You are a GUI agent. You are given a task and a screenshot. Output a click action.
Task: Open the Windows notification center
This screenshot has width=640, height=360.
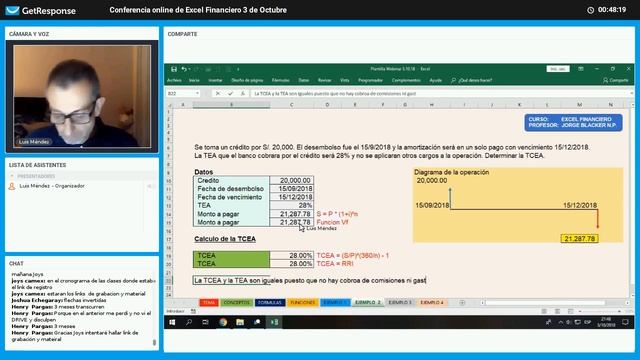pyautogui.click(x=625, y=322)
